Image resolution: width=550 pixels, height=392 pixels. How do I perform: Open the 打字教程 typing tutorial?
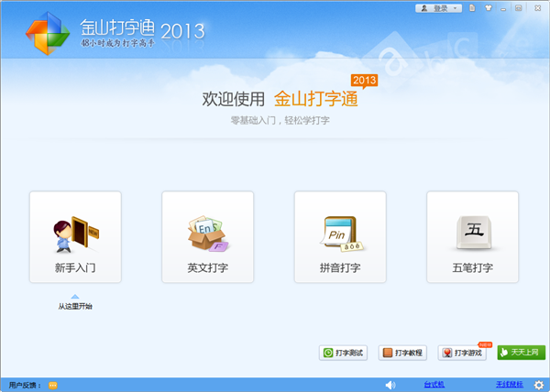point(402,353)
